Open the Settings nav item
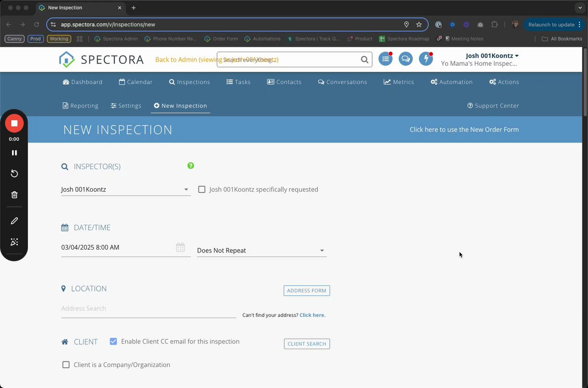Screen dimensions: 588x388 point(126,106)
